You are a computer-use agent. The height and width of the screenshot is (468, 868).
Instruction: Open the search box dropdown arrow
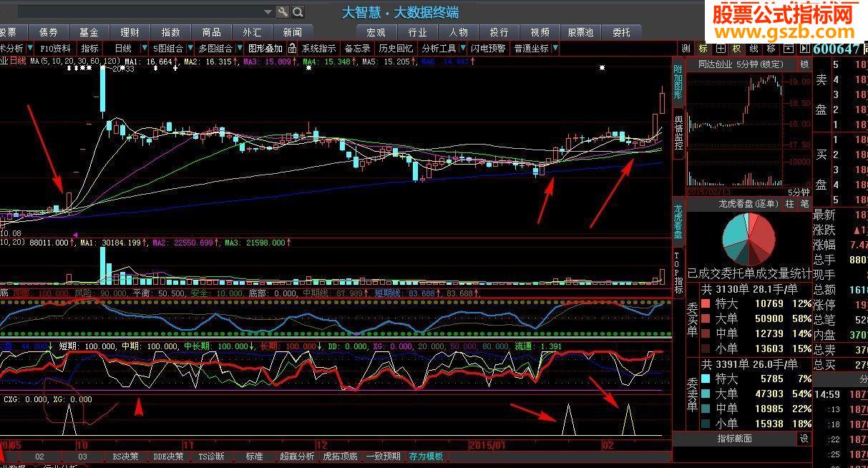(x=268, y=11)
